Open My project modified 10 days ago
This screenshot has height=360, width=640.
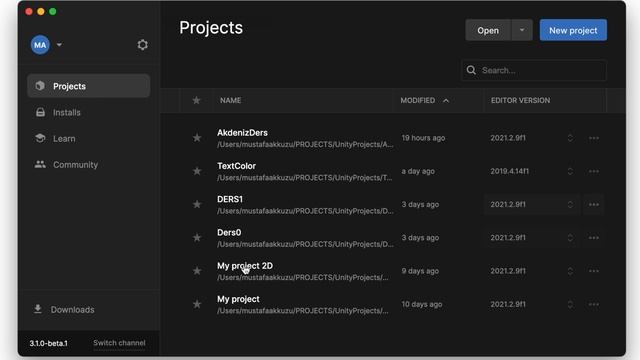[238, 299]
